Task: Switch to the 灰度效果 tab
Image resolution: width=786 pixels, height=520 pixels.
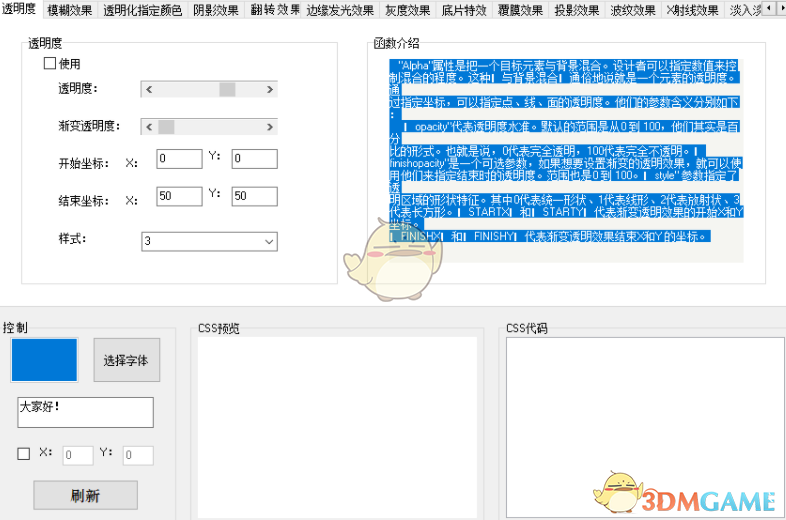Action: click(x=408, y=10)
